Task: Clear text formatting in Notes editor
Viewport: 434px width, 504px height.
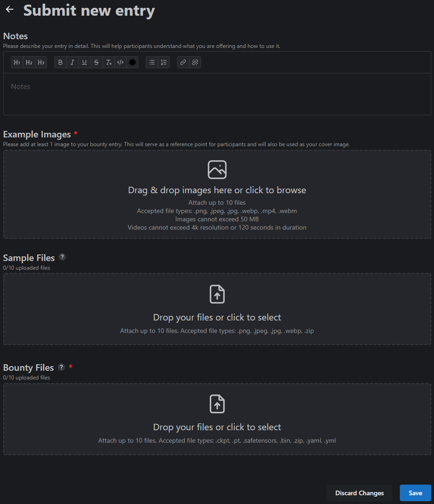Action: click(x=108, y=62)
